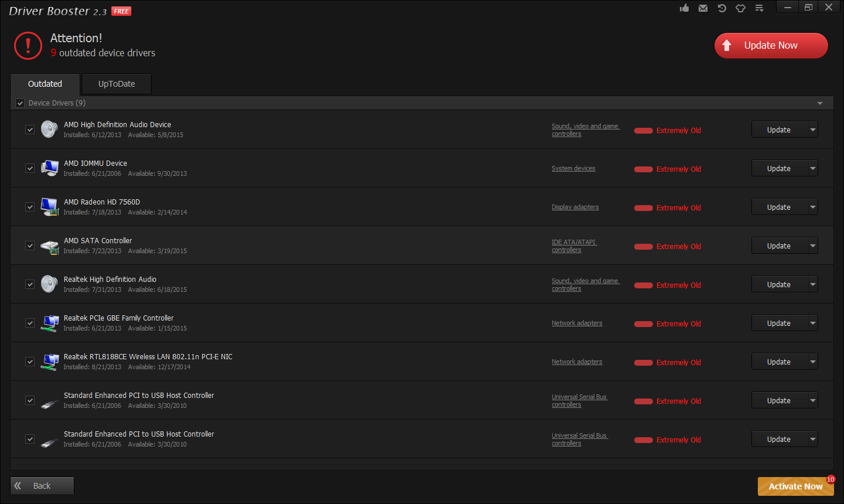The width and height of the screenshot is (844, 504).
Task: Open Update dropdown arrow for last USB Host Controller
Action: click(x=813, y=439)
